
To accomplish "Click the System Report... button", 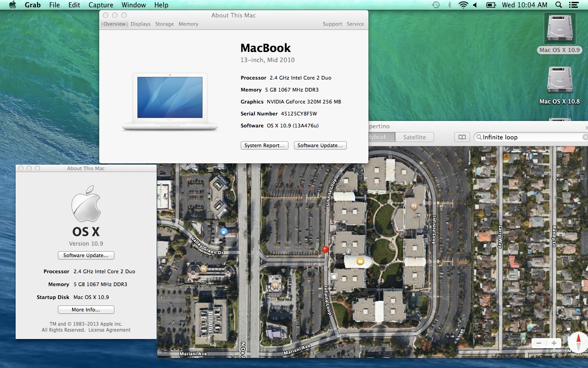I will pos(265,145).
